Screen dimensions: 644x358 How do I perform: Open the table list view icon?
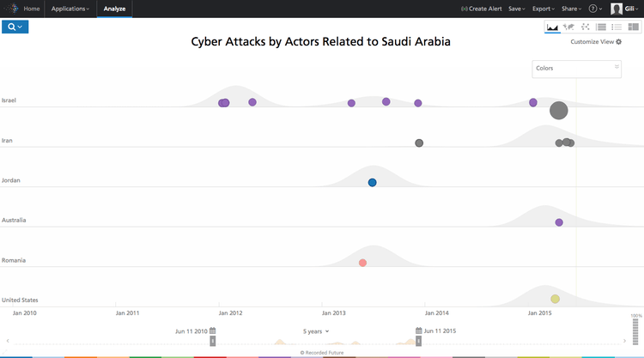pyautogui.click(x=601, y=27)
